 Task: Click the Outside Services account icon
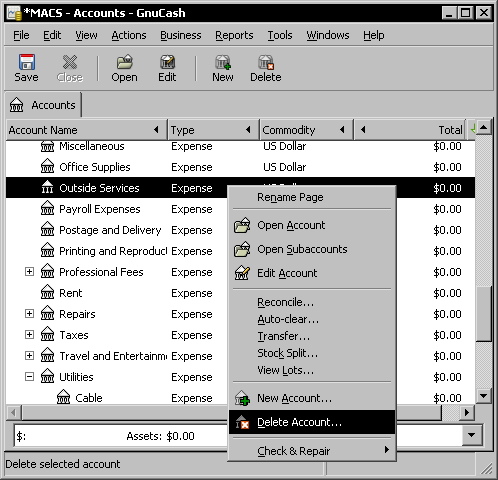tap(47, 188)
